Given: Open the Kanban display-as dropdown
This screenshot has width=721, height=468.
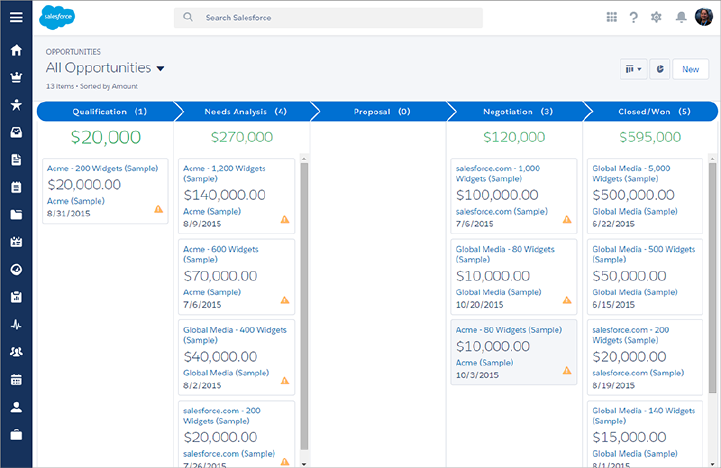Looking at the screenshot, I should click(x=633, y=69).
